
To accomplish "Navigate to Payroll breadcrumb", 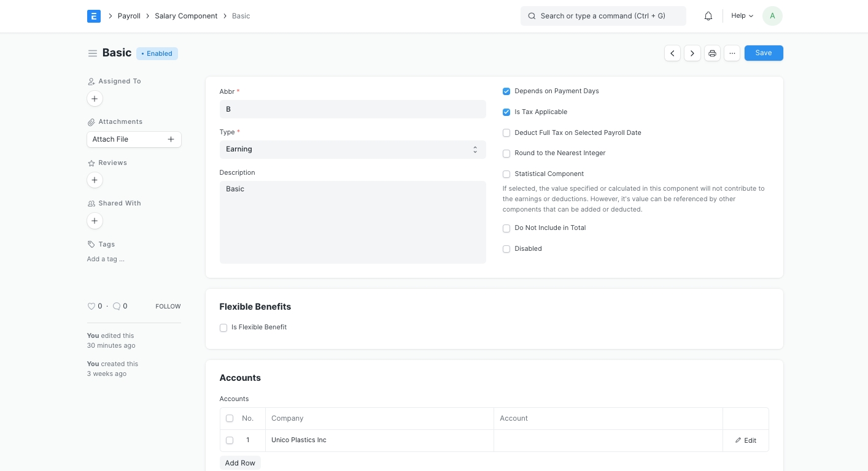I will coord(129,16).
